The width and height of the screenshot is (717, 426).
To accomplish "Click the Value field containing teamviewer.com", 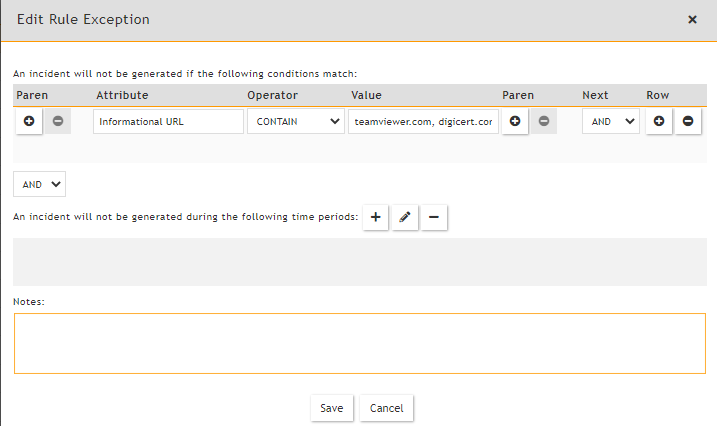I will (x=423, y=121).
